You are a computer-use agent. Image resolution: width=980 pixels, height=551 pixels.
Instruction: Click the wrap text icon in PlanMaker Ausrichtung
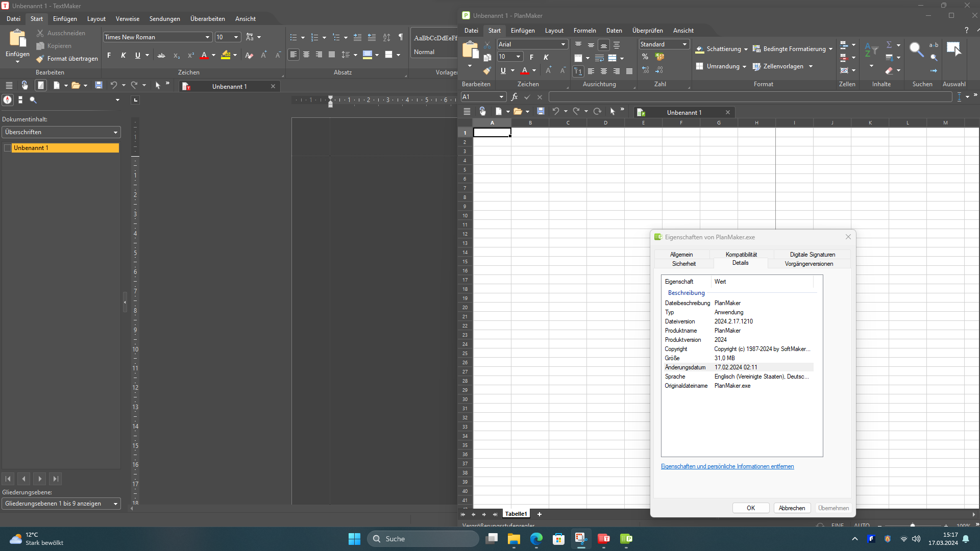(599, 58)
